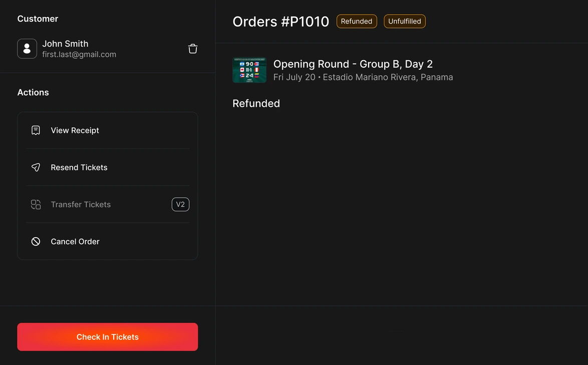Image resolution: width=588 pixels, height=365 pixels.
Task: Click the Check In Tickets button
Action: click(x=108, y=337)
